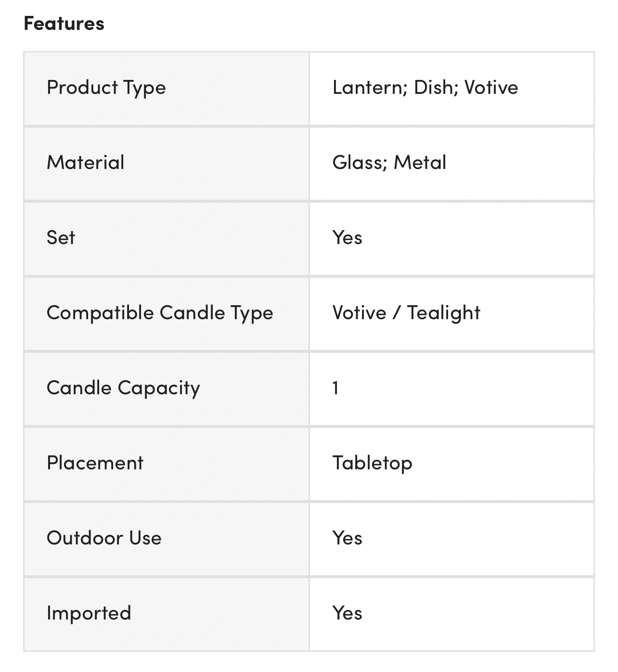The image size is (618, 672).
Task: Click the Yes value for Set
Action: click(x=348, y=238)
